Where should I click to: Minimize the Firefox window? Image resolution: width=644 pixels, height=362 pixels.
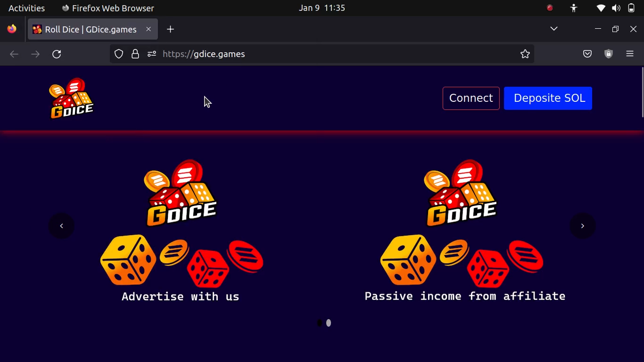click(598, 29)
